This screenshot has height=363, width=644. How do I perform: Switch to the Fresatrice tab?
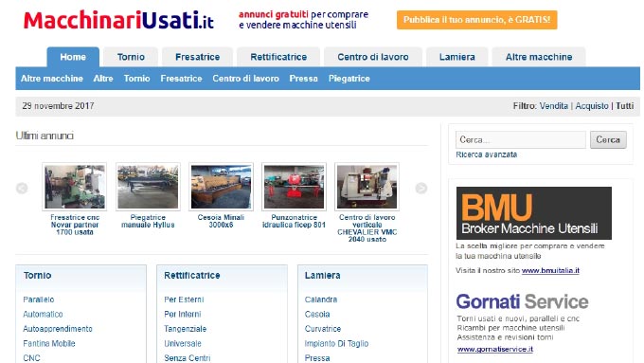pyautogui.click(x=198, y=57)
